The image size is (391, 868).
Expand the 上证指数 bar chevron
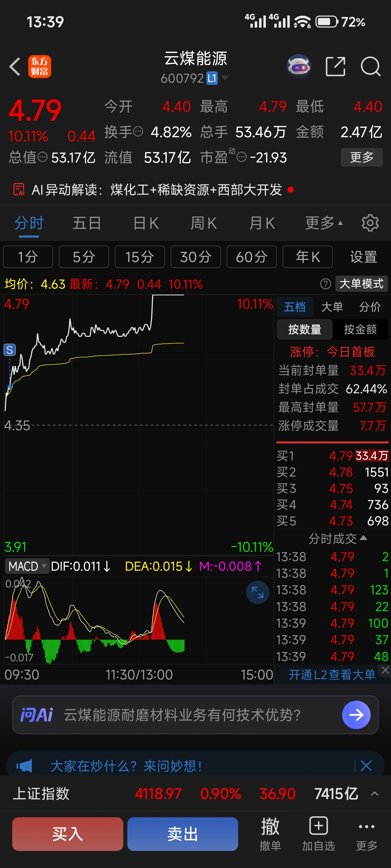click(374, 793)
